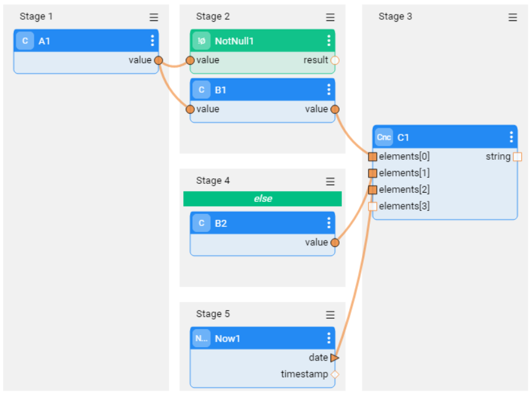Click the Now1 node type icon
Screen dimensions: 532x396
[201, 338]
